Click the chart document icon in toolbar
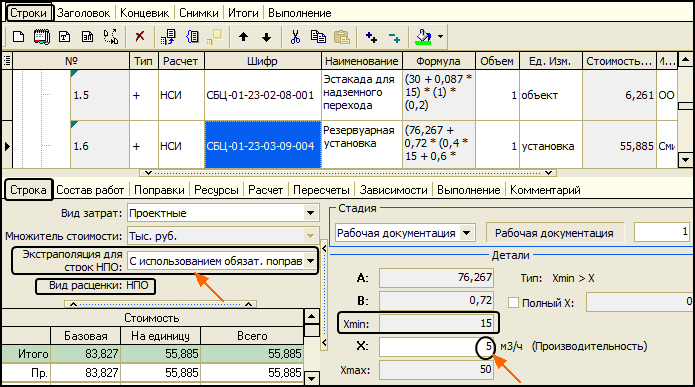This screenshot has height=387, width=695. 88,37
